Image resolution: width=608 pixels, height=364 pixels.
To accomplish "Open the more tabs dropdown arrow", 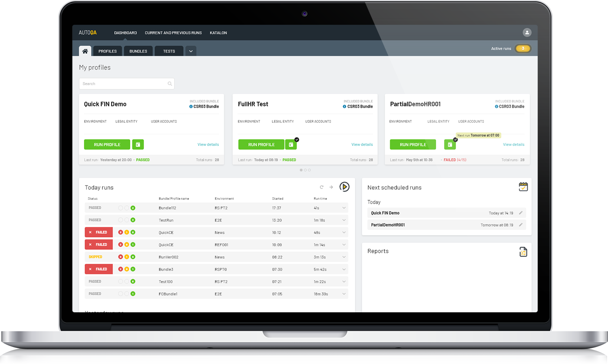I will [x=191, y=51].
